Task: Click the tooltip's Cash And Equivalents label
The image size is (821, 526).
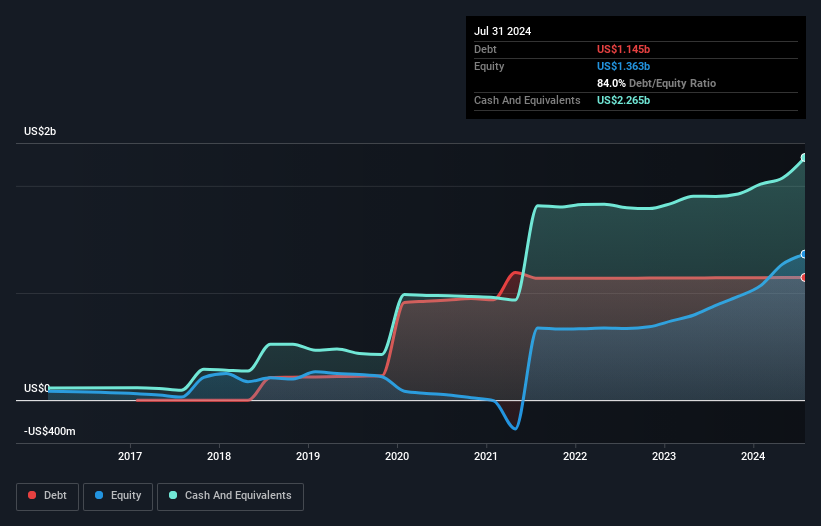Action: click(527, 100)
